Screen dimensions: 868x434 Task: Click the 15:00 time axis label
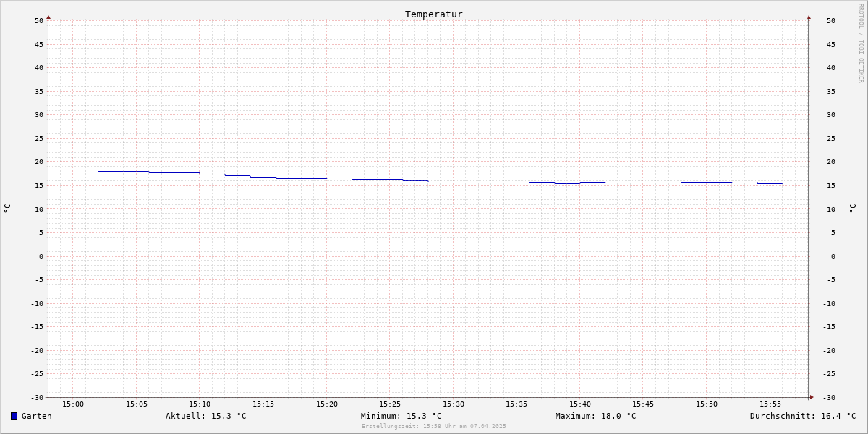click(x=73, y=404)
